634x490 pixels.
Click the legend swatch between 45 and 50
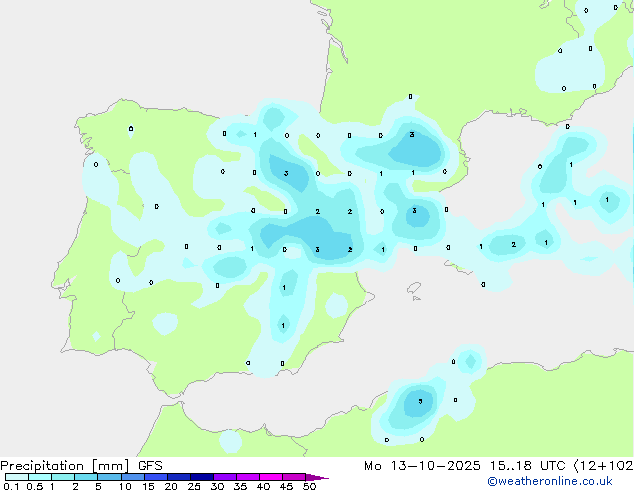294,477
